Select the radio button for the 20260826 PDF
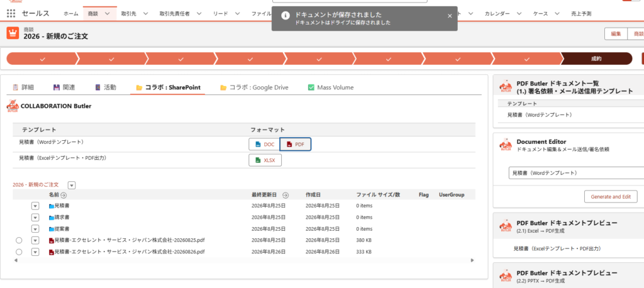644x288 pixels. click(x=18, y=252)
